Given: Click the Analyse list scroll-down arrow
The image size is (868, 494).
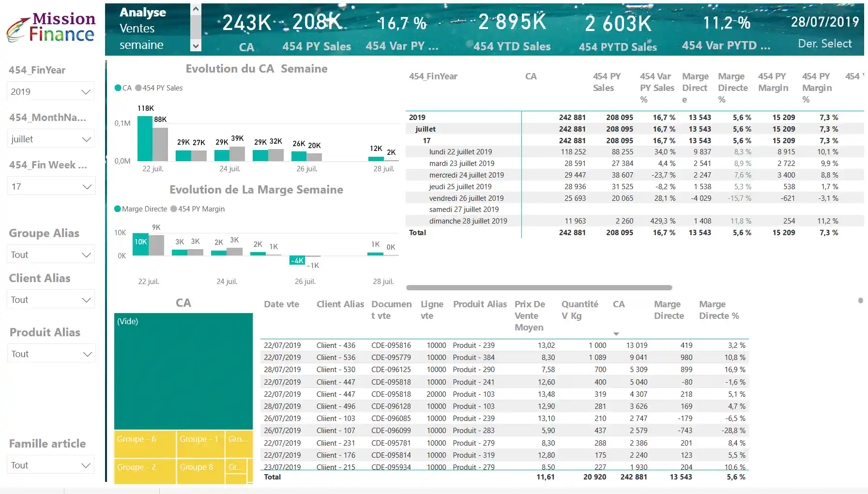Looking at the screenshot, I should [196, 46].
